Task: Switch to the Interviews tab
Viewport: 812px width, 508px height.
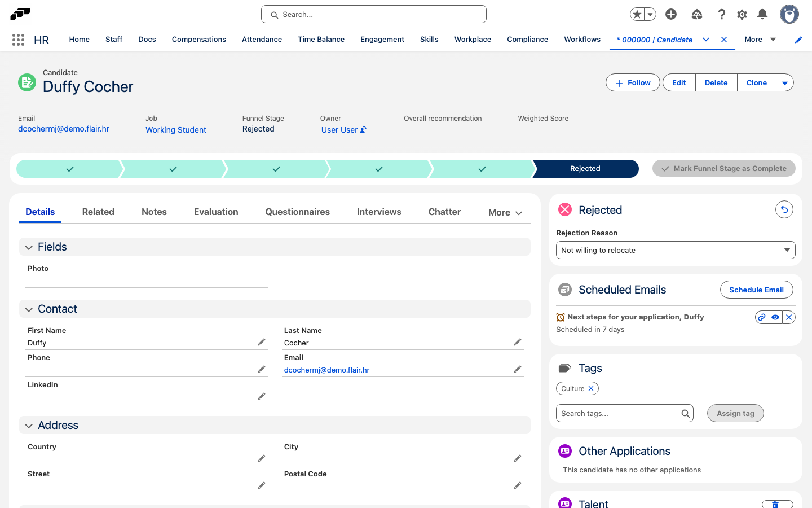Action: [x=379, y=212]
